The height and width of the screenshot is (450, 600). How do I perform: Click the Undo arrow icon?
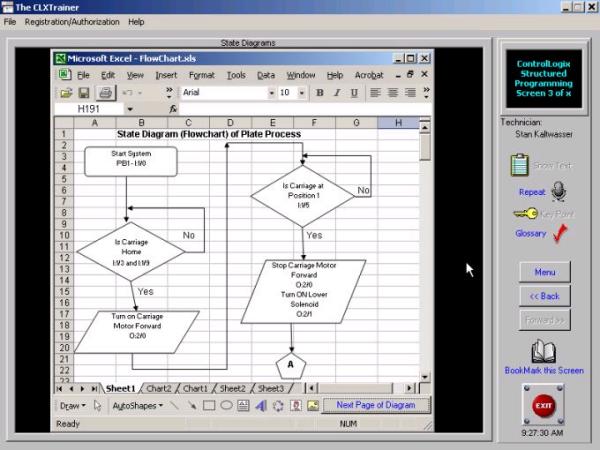click(127, 93)
